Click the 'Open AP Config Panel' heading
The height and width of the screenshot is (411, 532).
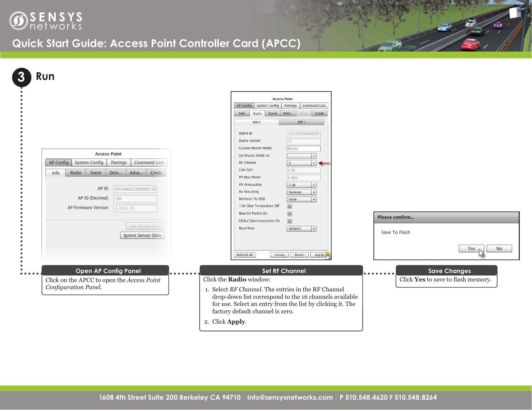coord(108,271)
